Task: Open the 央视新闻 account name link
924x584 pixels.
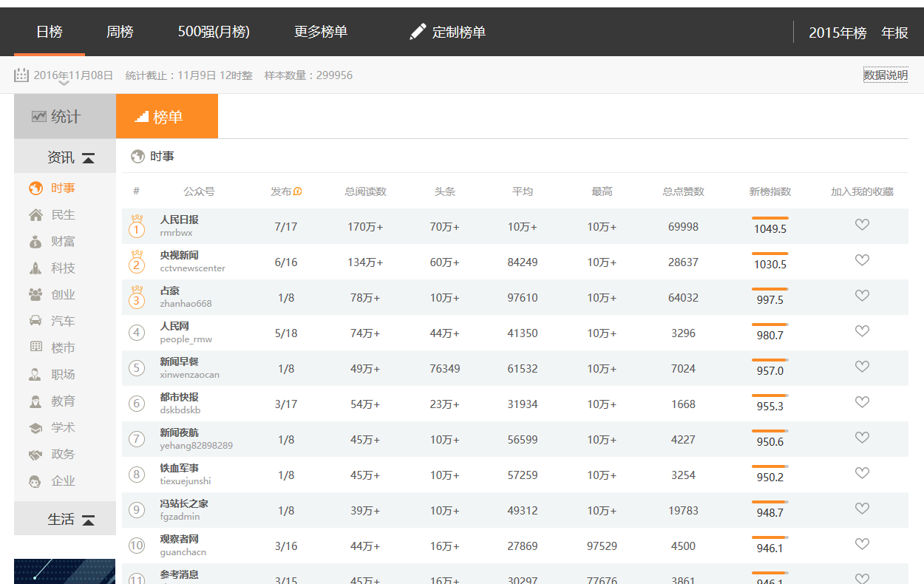Action: click(x=179, y=255)
